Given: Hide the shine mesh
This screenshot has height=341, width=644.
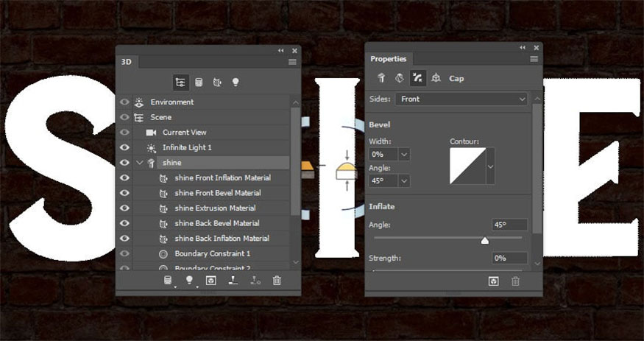Looking at the screenshot, I should [124, 163].
